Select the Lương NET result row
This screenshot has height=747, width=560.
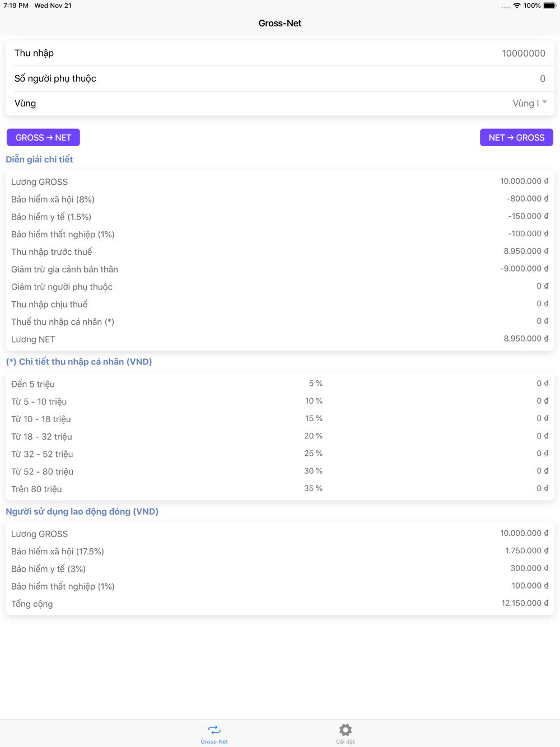279,339
